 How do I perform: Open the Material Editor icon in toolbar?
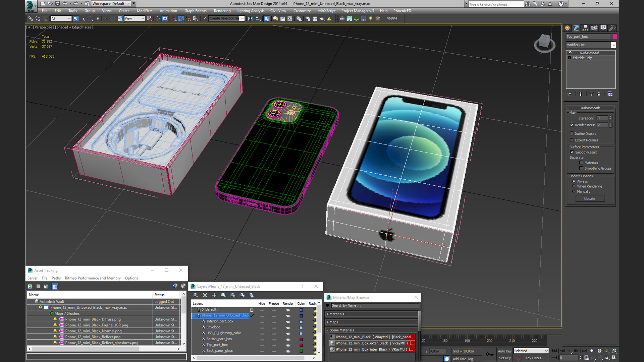click(299, 19)
